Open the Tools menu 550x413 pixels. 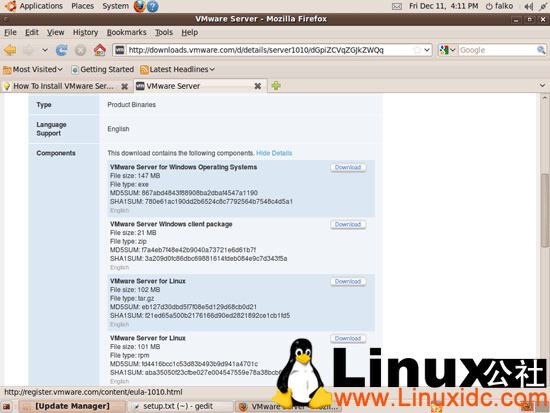(x=164, y=32)
